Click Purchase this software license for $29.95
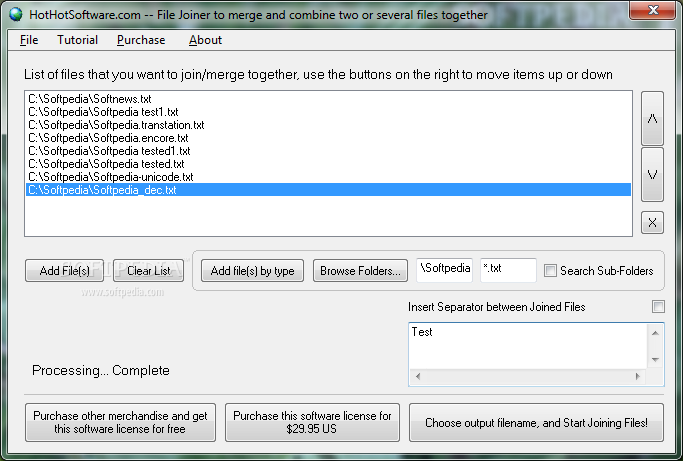This screenshot has height=461, width=683. coord(312,422)
